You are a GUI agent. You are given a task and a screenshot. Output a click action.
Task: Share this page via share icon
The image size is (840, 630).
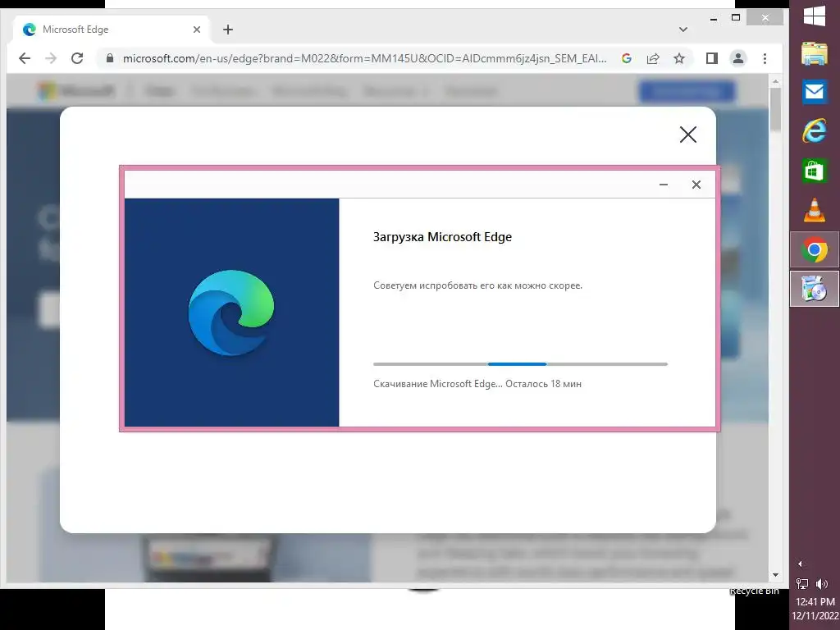(x=653, y=58)
